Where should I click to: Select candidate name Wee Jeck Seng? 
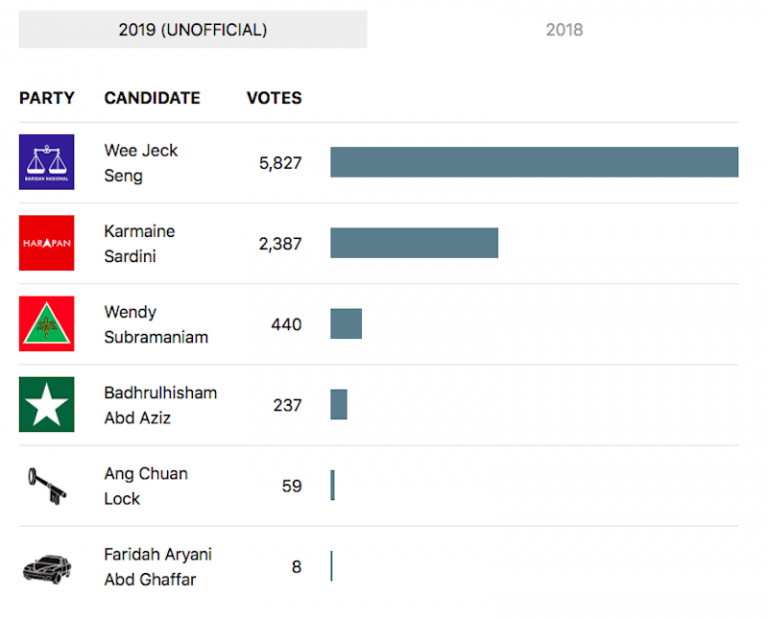[140, 163]
